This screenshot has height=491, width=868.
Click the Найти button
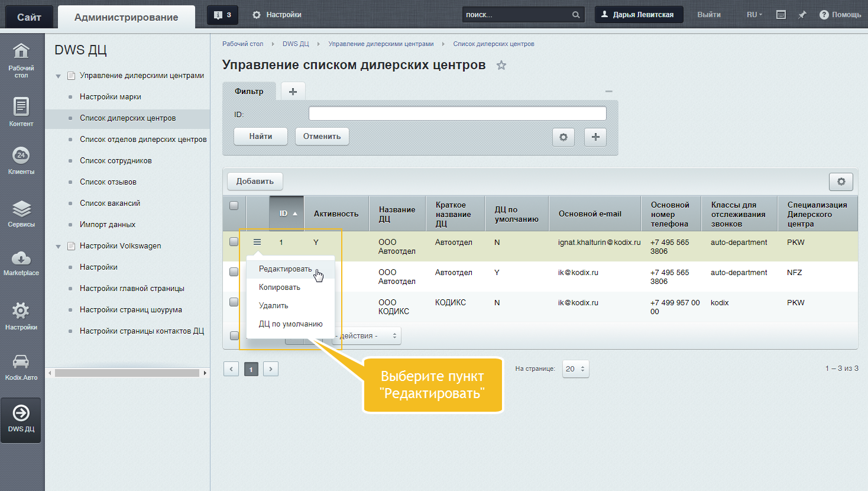261,137
